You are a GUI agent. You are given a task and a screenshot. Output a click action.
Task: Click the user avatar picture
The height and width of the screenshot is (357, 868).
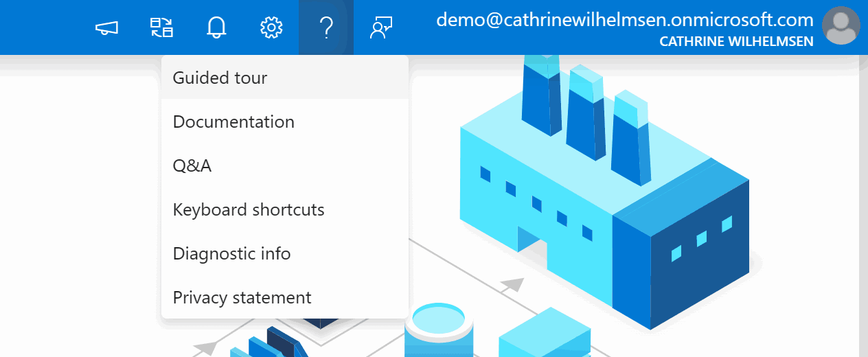[841, 26]
